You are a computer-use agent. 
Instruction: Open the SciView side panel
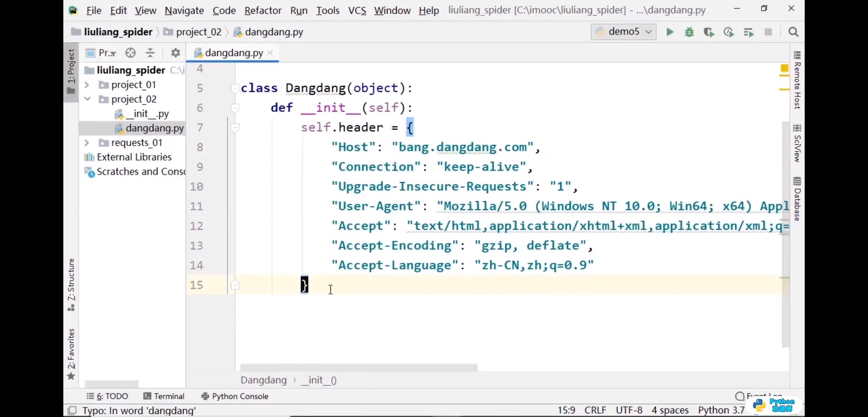click(797, 143)
